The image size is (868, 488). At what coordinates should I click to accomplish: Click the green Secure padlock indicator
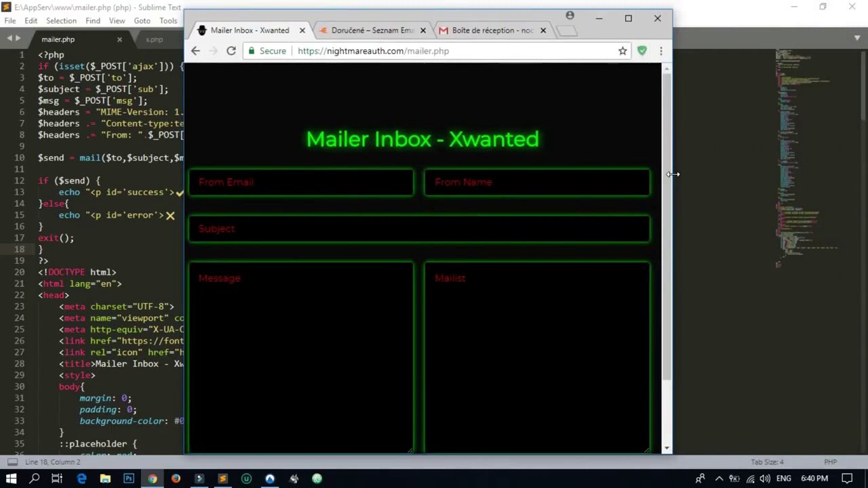click(x=267, y=51)
